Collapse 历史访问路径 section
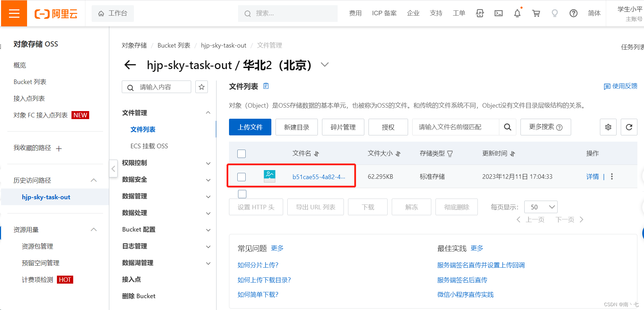 tap(94, 180)
